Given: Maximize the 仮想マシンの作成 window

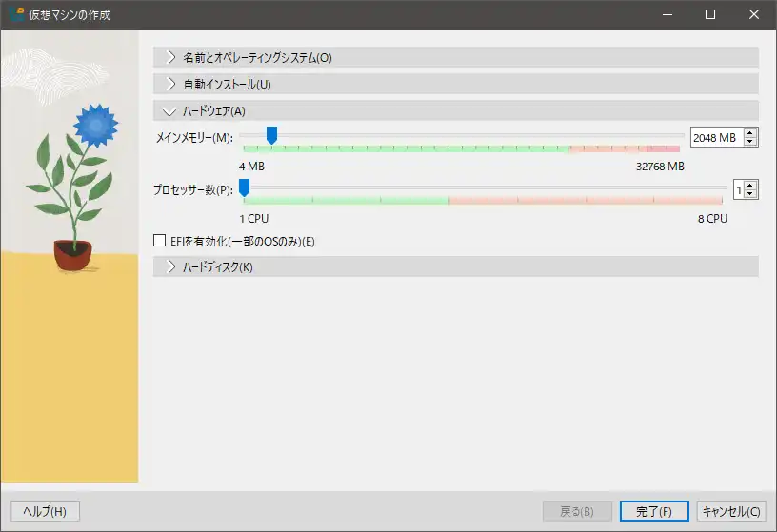Looking at the screenshot, I should tap(709, 14).
